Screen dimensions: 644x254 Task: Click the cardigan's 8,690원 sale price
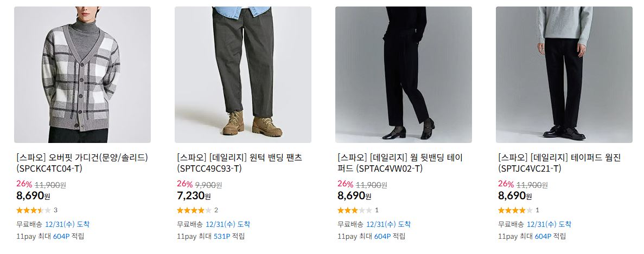(33, 196)
